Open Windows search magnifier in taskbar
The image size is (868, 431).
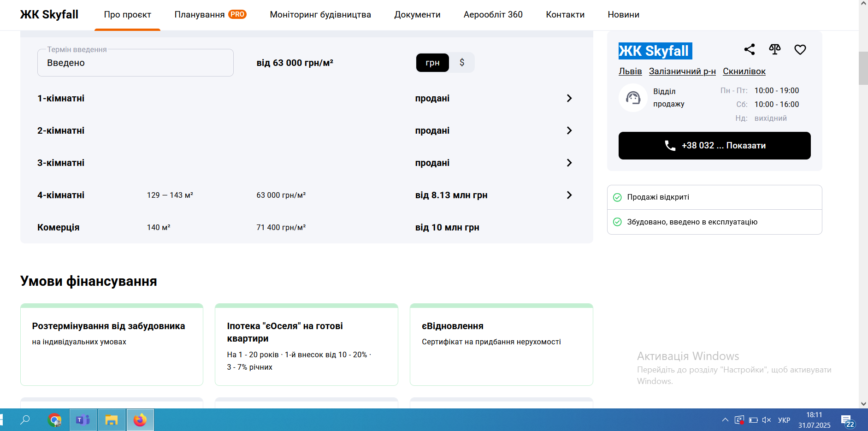(x=25, y=420)
